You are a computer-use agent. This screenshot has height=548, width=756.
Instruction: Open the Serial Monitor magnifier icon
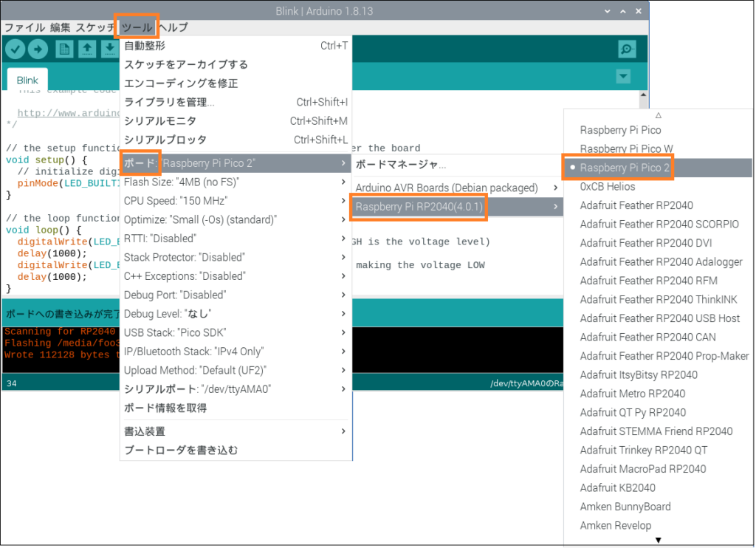tap(627, 49)
